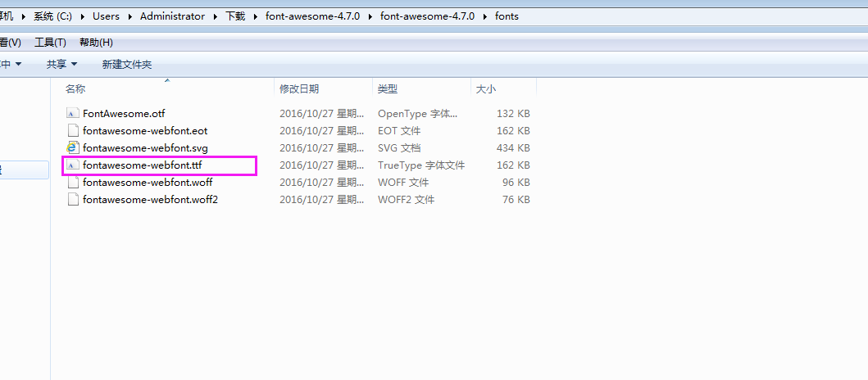
Task: Select the fontawesome-webfont.ttf font icon
Action: [72, 165]
